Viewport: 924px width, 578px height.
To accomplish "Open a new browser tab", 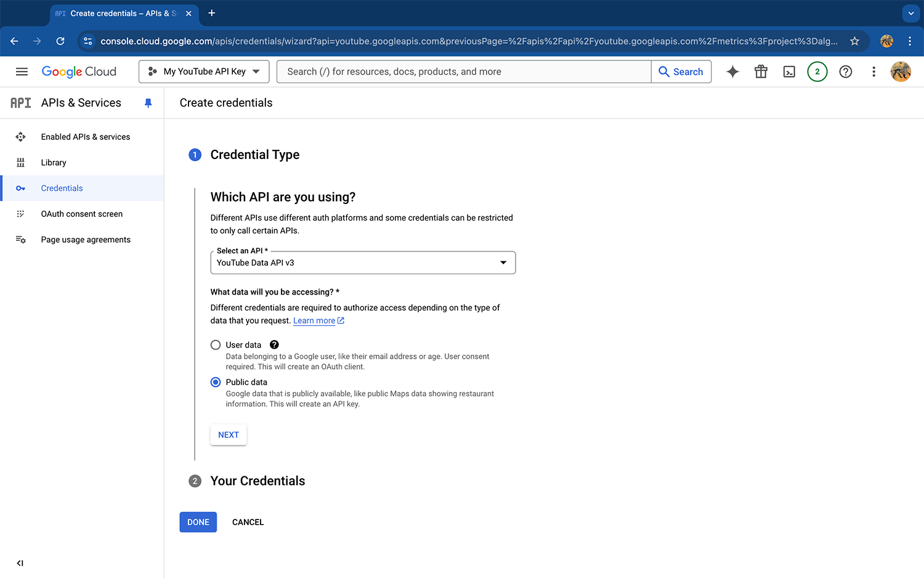I will pyautogui.click(x=212, y=13).
